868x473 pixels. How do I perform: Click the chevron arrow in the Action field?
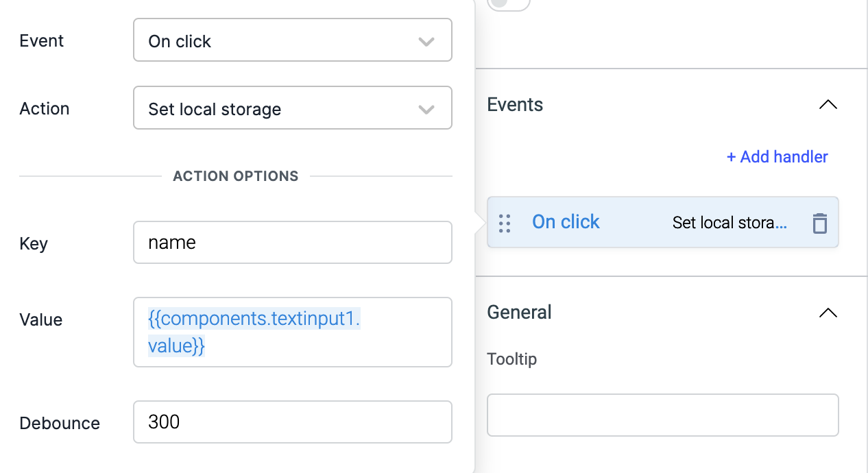click(426, 110)
